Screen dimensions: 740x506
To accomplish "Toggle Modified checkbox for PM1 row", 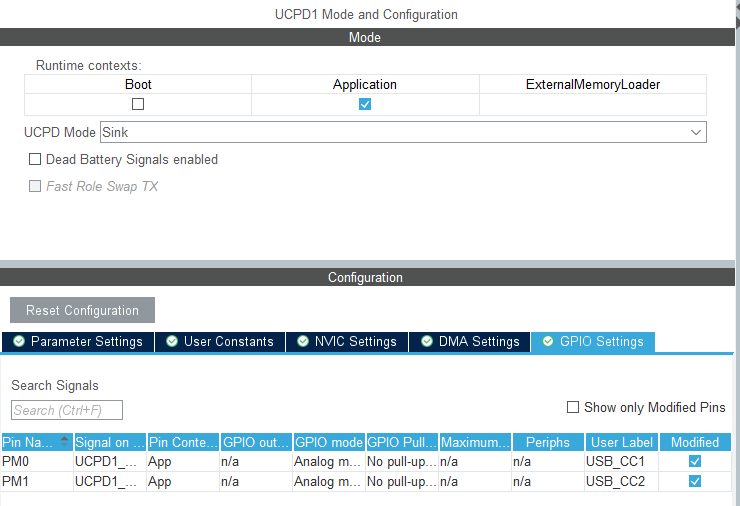I will click(x=695, y=481).
